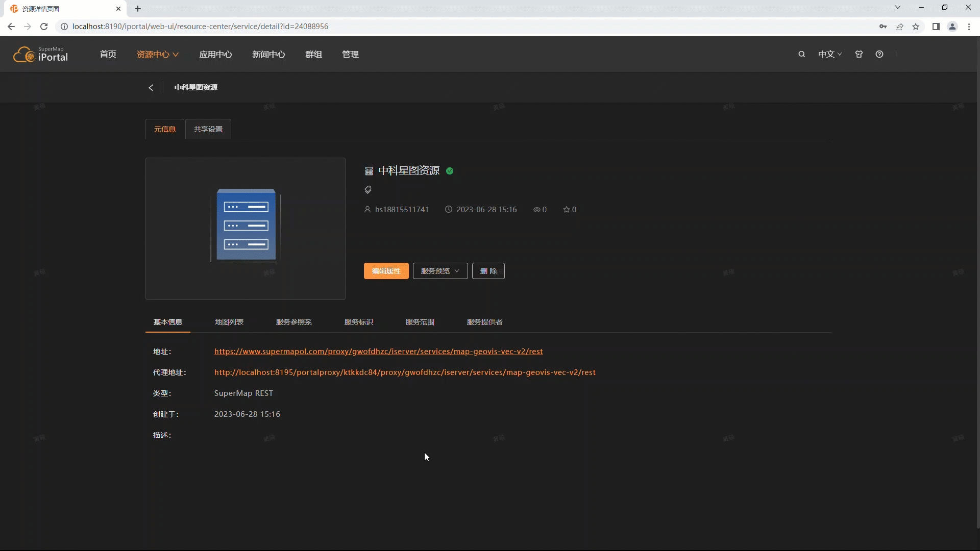Image resolution: width=980 pixels, height=551 pixels.
Task: Switch to the 服务提供者 tab
Action: tap(485, 322)
